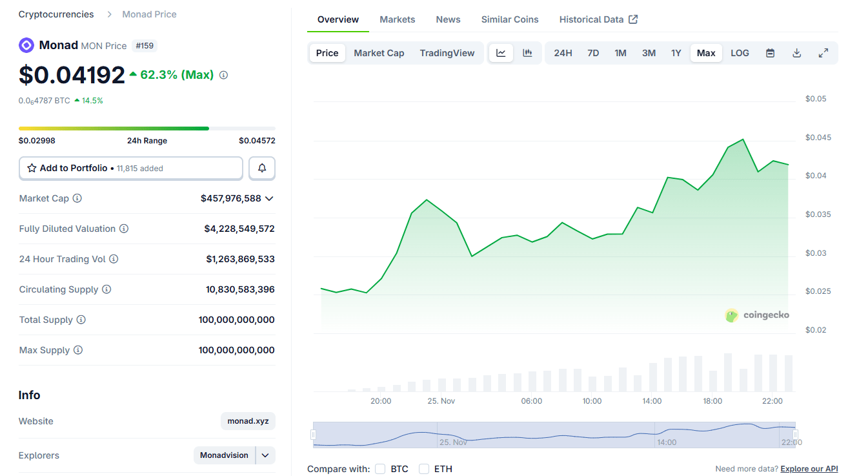Expand the Market Cap details chevron
Image resolution: width=868 pixels, height=476 pixels.
(x=269, y=198)
